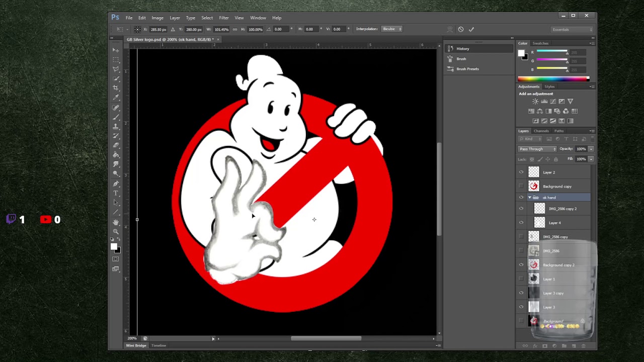
Task: Open the blend mode dropdown
Action: (537, 149)
